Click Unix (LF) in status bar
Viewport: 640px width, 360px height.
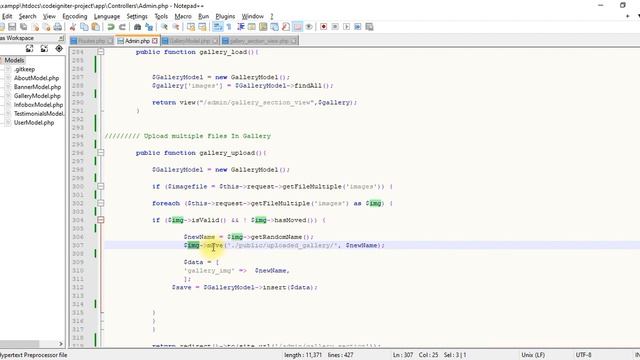pos(533,355)
